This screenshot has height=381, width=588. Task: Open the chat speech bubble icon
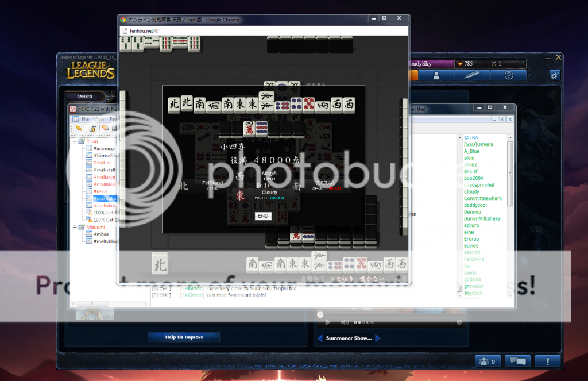(517, 361)
